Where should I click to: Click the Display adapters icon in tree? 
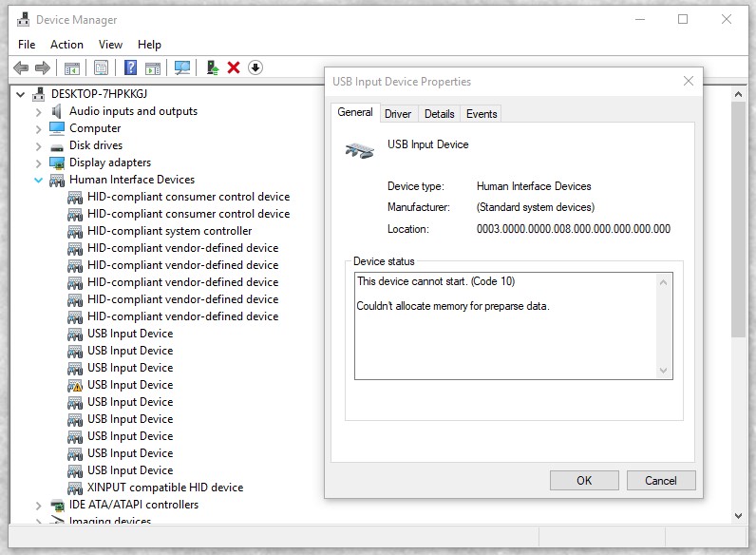(x=57, y=163)
